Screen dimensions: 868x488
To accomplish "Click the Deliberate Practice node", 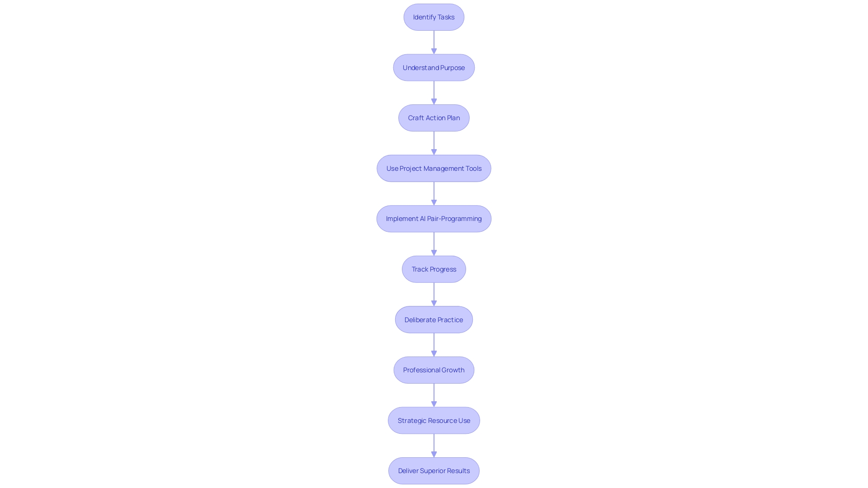I will 434,319.
